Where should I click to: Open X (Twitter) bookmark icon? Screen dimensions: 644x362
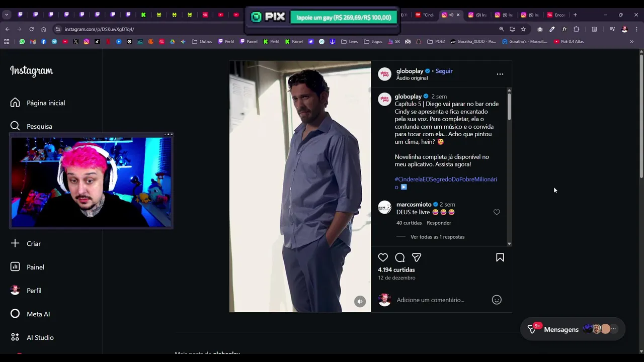click(x=75, y=42)
